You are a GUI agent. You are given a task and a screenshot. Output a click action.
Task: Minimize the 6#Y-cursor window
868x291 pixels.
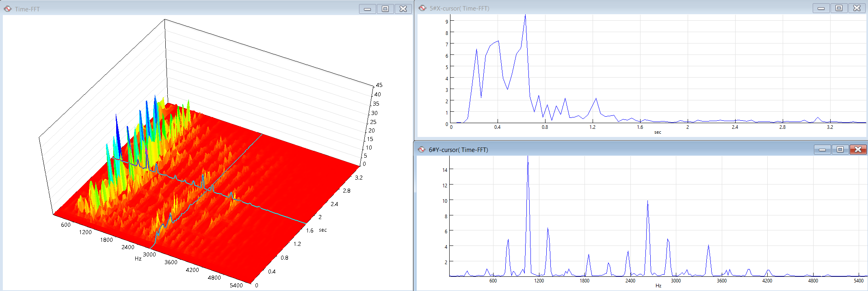pos(822,150)
